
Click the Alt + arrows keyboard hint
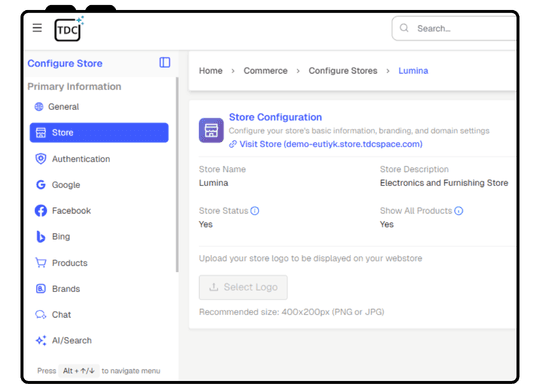pyautogui.click(x=79, y=371)
